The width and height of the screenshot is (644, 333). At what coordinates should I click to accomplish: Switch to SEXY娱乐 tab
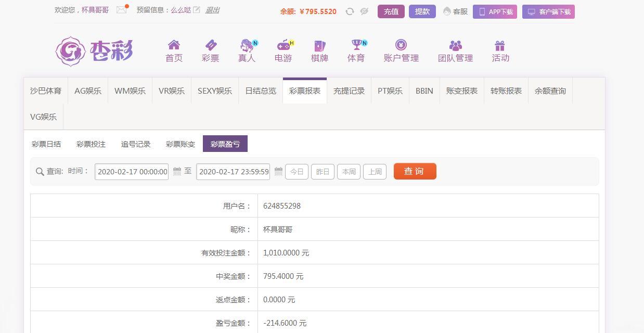tap(215, 91)
